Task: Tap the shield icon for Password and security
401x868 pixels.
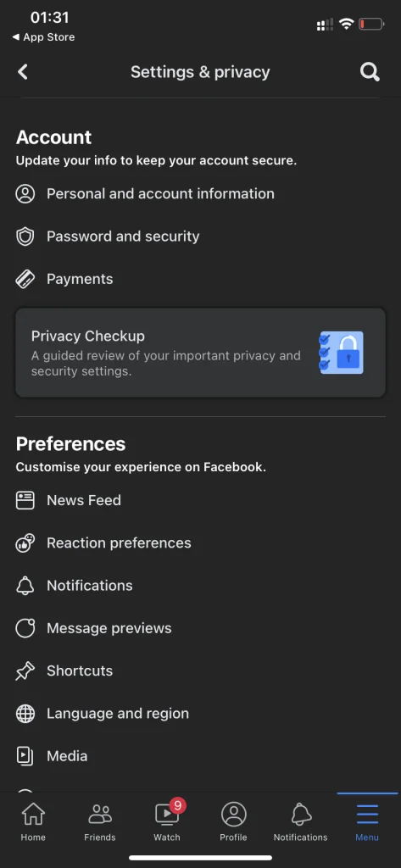Action: coord(25,236)
